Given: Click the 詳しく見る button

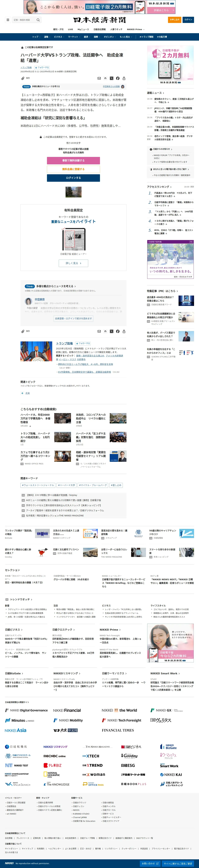Looking at the screenshot, I should [x=73, y=263].
